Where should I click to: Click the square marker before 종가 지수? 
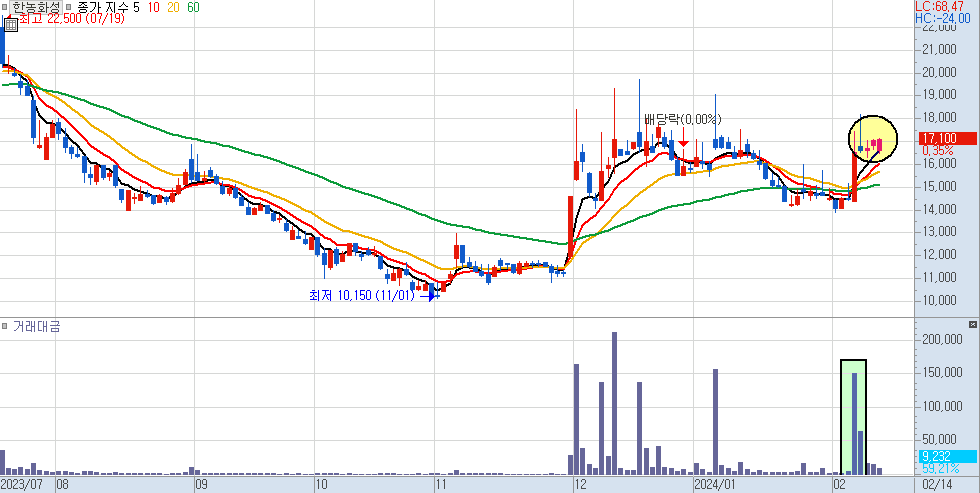point(68,8)
